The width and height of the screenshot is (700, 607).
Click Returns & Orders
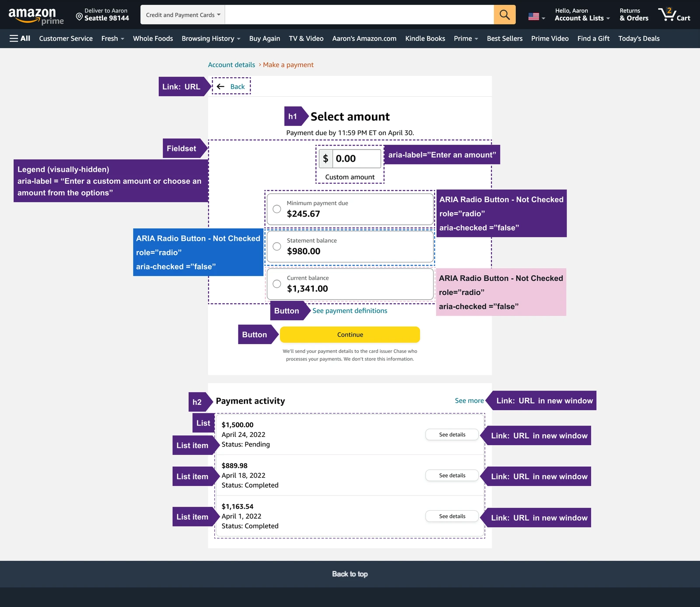[634, 15]
